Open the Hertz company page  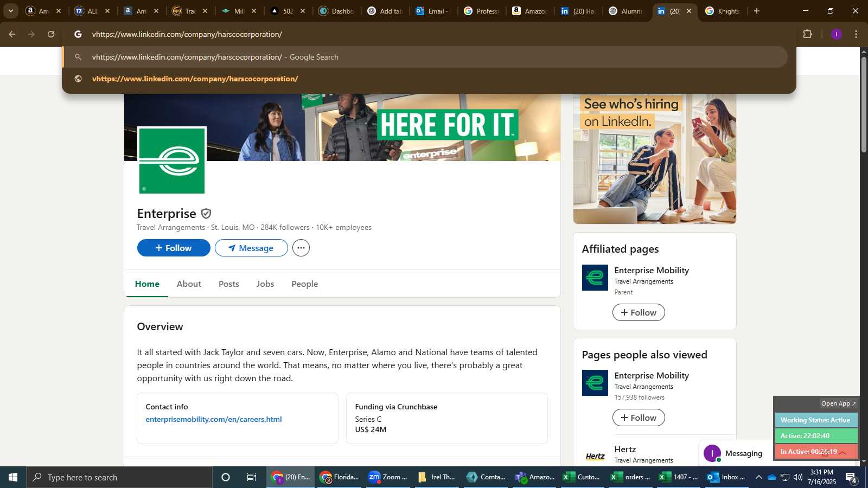pyautogui.click(x=625, y=449)
